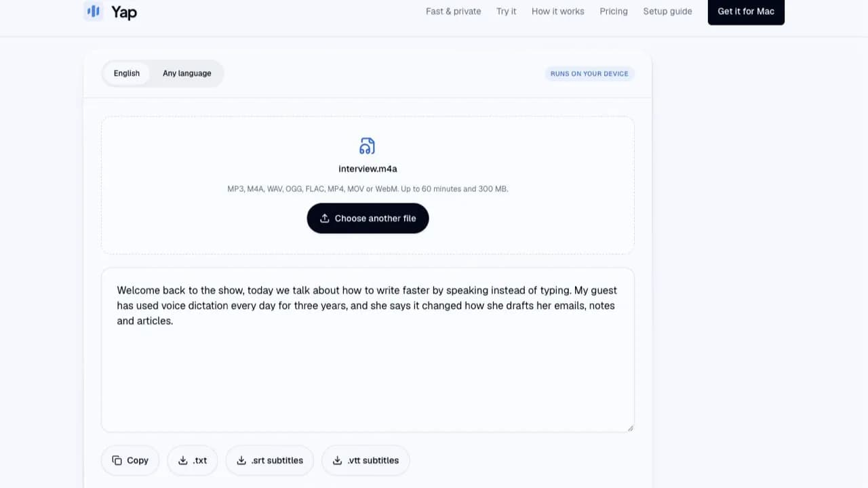Click the transcript text area
The image size is (868, 488).
pyautogui.click(x=368, y=350)
